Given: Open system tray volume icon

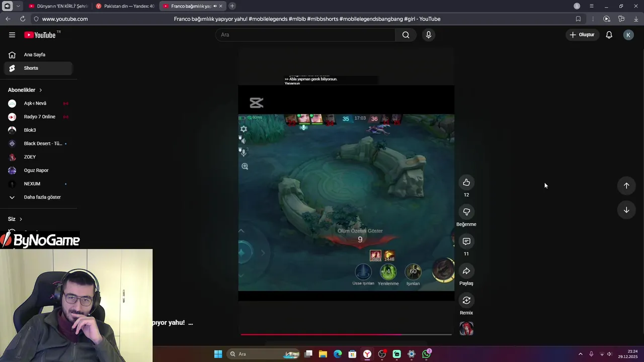Looking at the screenshot, I should tap(610, 354).
